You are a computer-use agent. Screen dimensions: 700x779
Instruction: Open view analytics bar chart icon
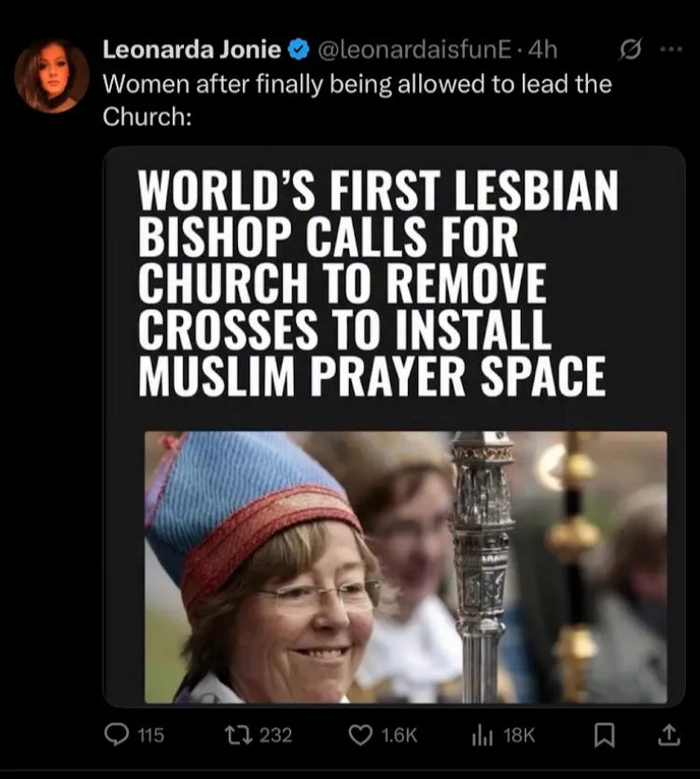(482, 736)
